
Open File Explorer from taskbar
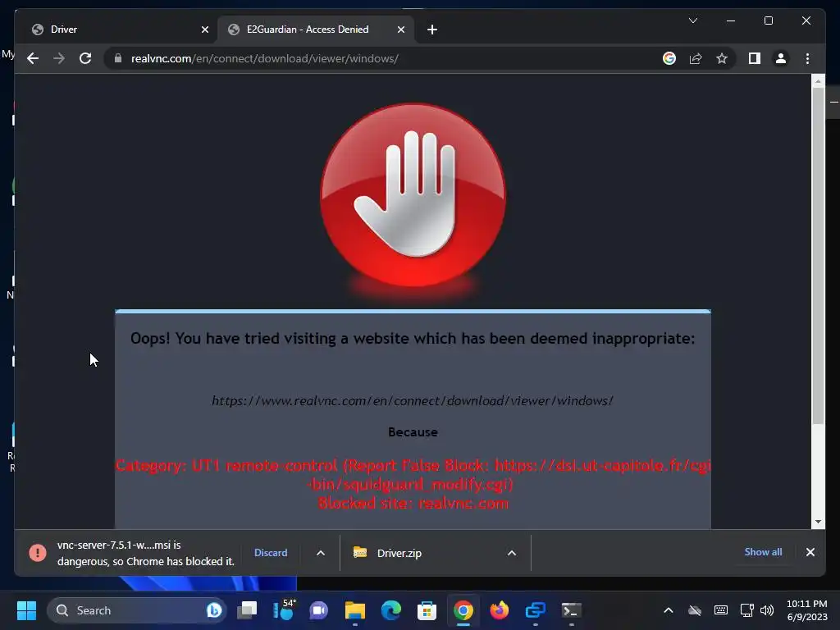[x=354, y=610]
